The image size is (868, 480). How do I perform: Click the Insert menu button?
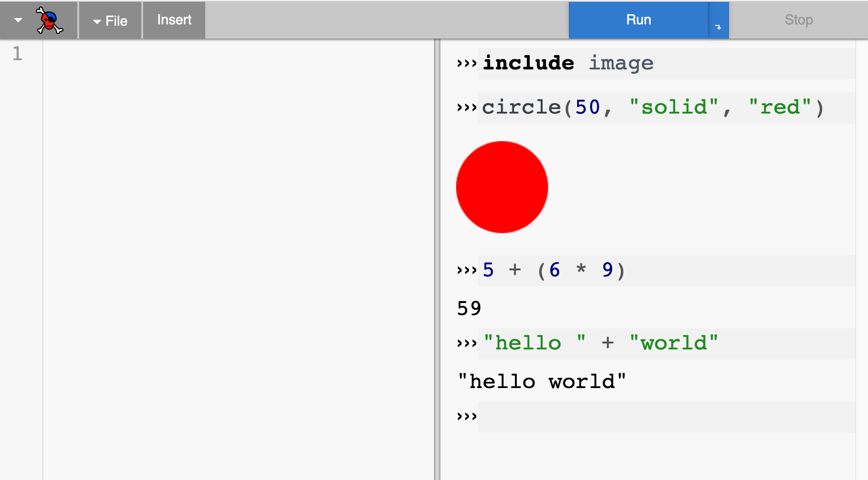pyautogui.click(x=174, y=20)
